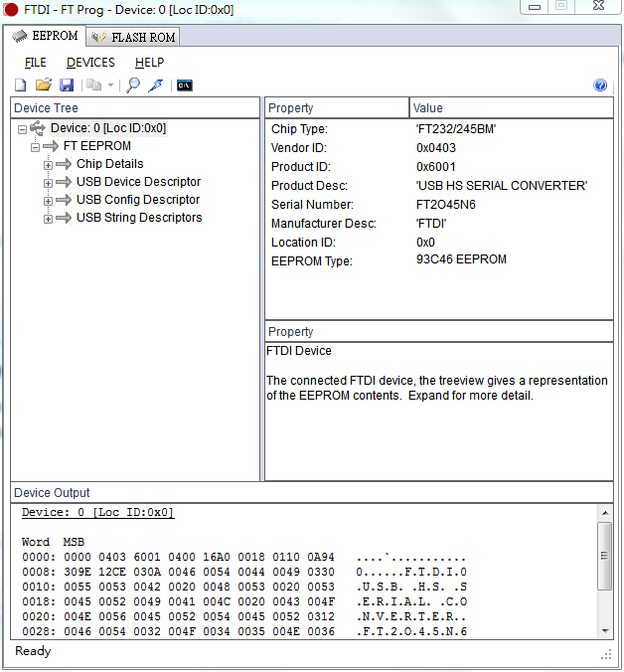The height and width of the screenshot is (672, 624).
Task: Select the FT EEPROM tree item
Action: pos(97,146)
